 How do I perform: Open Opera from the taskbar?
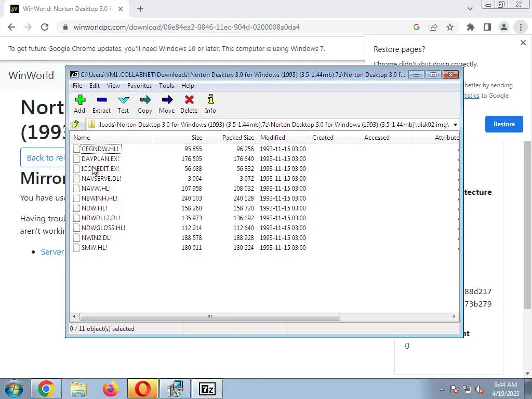pyautogui.click(x=143, y=389)
